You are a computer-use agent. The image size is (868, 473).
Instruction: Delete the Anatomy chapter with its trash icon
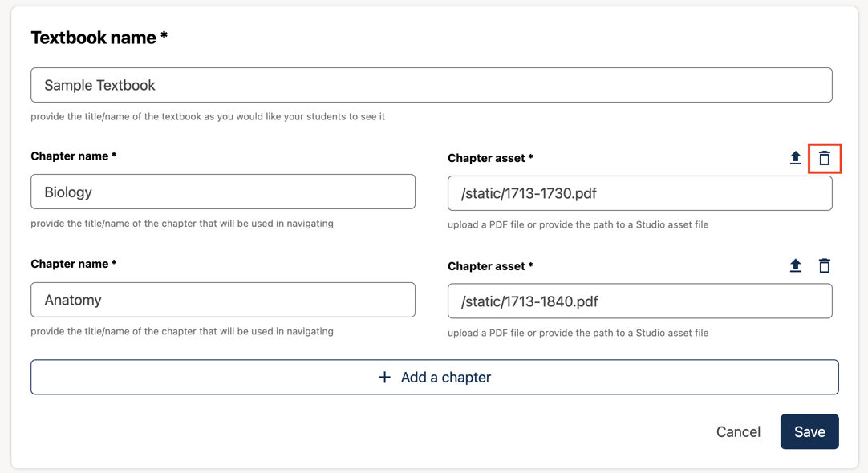tap(824, 265)
